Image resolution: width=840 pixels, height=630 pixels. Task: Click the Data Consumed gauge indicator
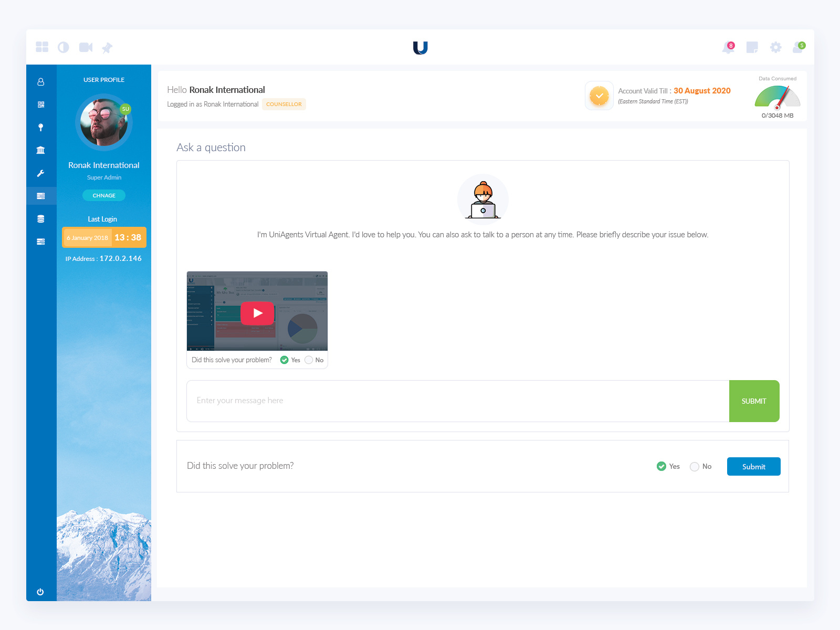pyautogui.click(x=777, y=99)
